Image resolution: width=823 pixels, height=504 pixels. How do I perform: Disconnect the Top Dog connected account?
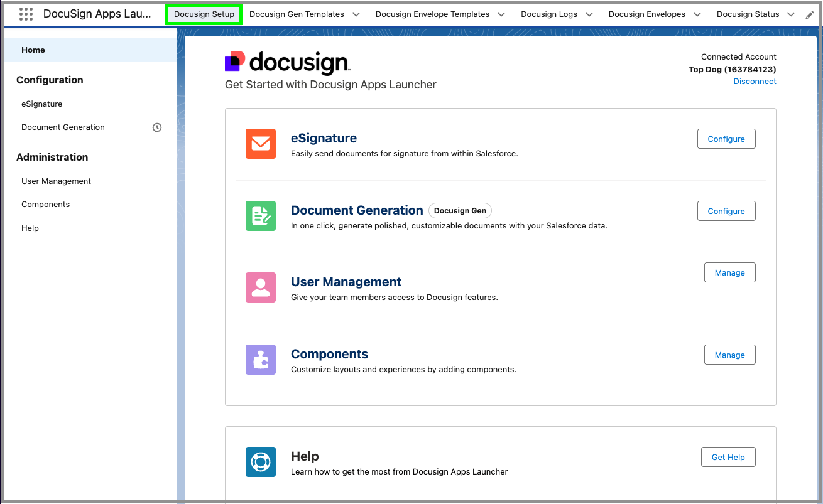754,81
